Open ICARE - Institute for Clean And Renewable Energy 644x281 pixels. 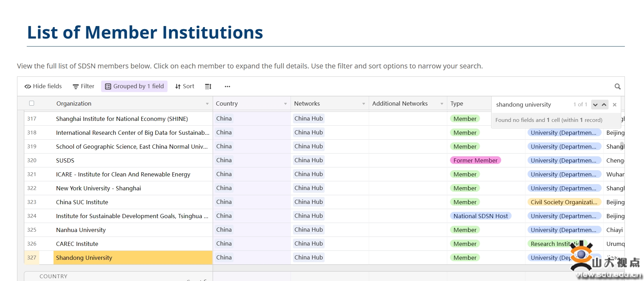(123, 174)
